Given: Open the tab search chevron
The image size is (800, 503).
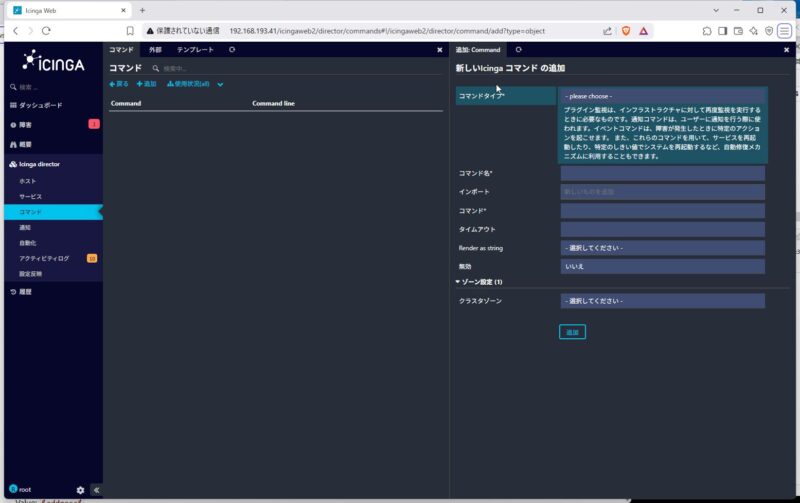Looking at the screenshot, I should (716, 10).
